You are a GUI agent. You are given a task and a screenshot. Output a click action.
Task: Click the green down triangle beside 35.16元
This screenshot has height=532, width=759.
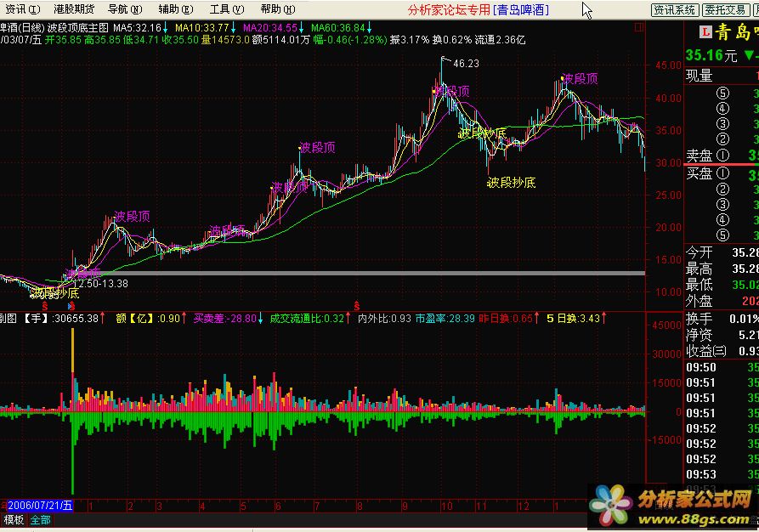click(750, 56)
